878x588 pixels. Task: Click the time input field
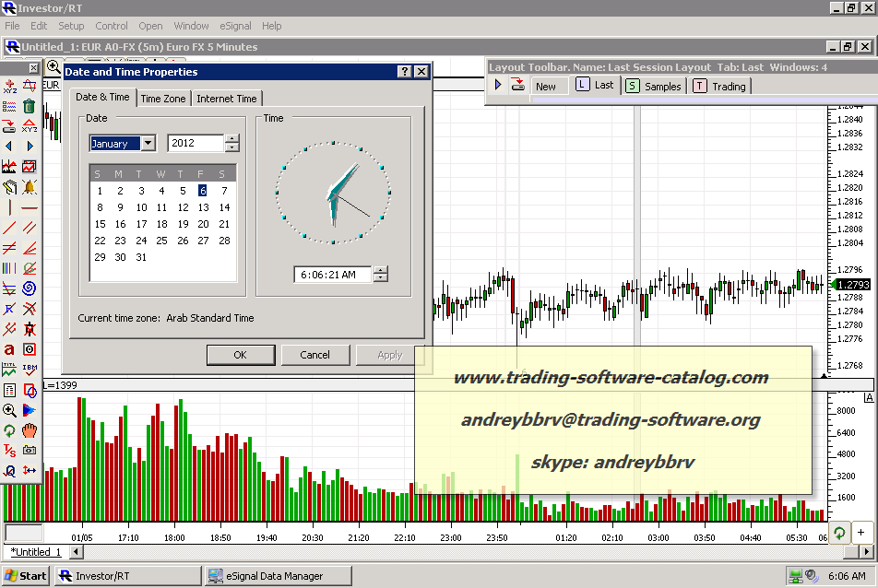pos(331,275)
